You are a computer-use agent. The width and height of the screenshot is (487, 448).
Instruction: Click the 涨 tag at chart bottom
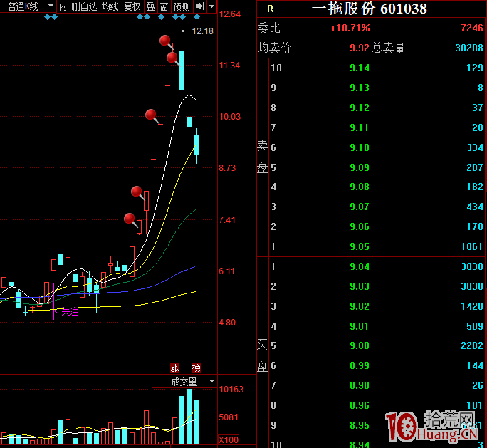click(x=174, y=368)
